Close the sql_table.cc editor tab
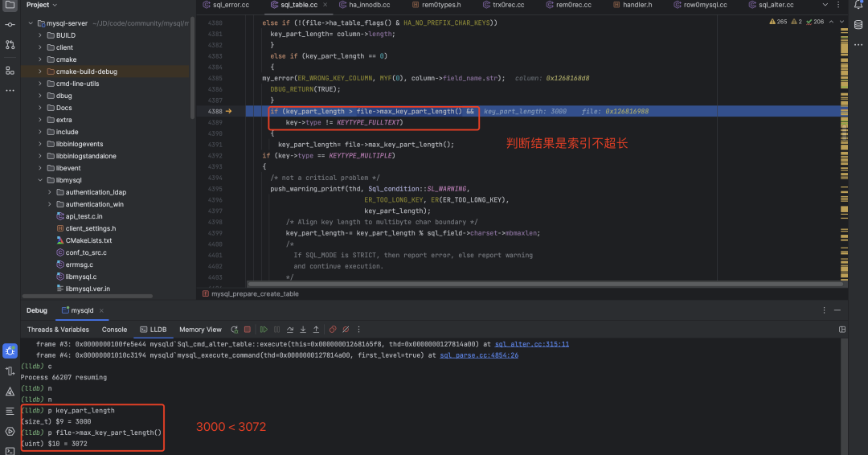This screenshot has height=455, width=868. point(326,5)
